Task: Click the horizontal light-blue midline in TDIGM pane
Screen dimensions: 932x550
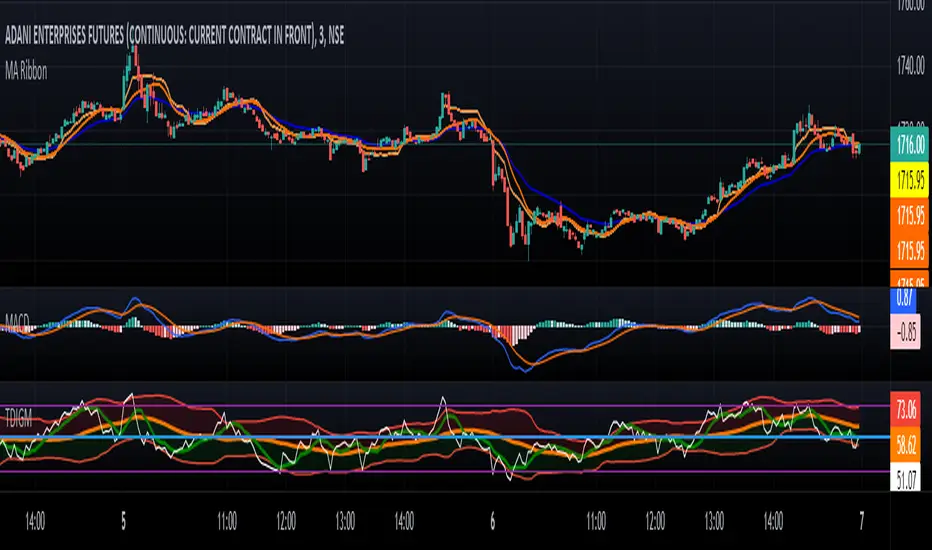Action: click(x=300, y=438)
